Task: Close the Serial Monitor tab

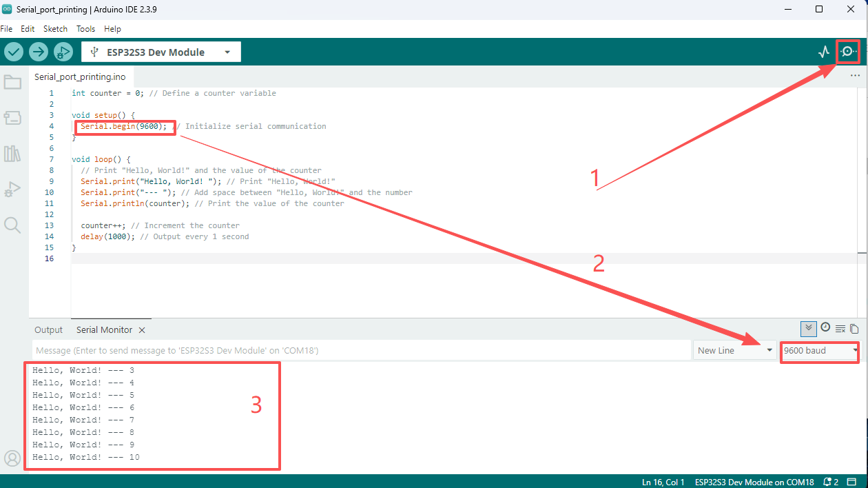Action: pyautogui.click(x=142, y=330)
